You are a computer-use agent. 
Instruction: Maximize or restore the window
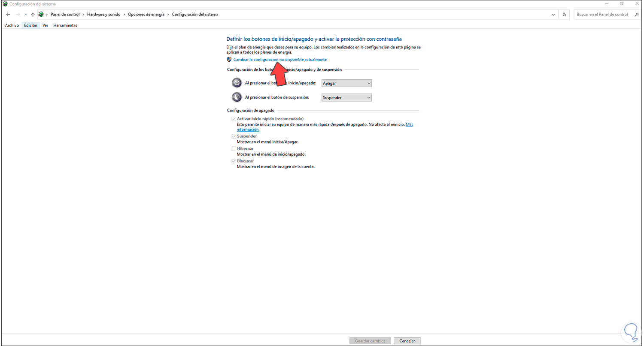pyautogui.click(x=621, y=4)
